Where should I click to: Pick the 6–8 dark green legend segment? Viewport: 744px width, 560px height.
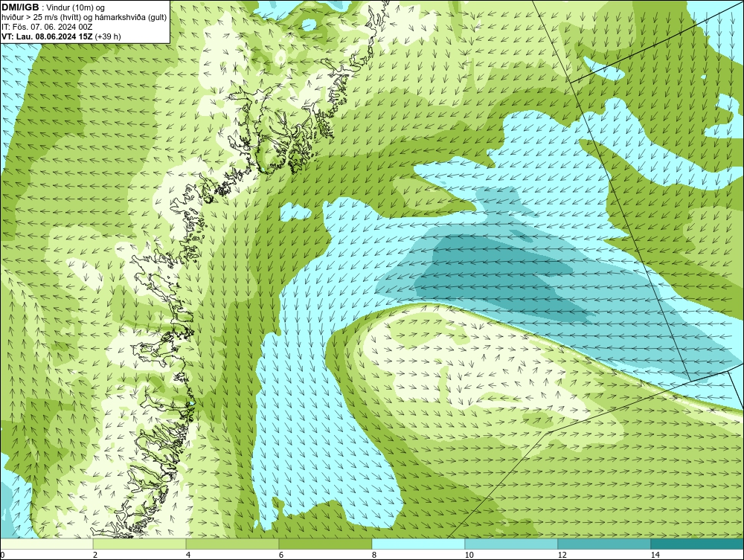click(x=326, y=544)
